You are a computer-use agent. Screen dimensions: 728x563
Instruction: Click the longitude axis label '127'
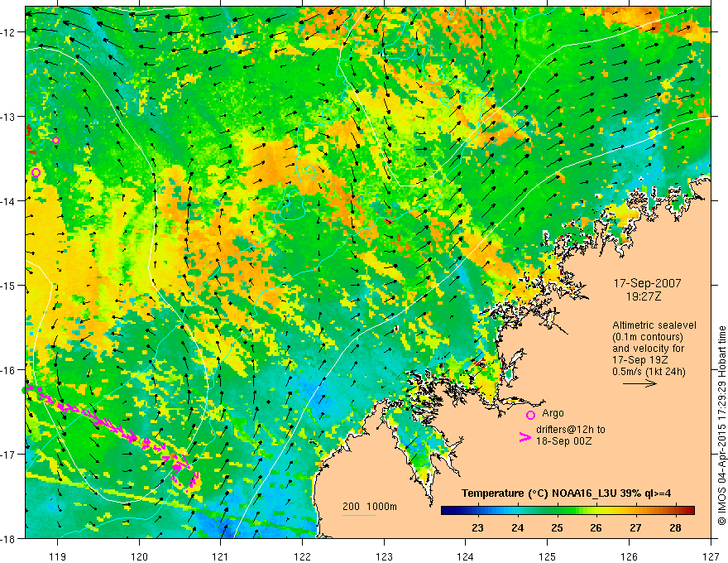click(x=711, y=556)
